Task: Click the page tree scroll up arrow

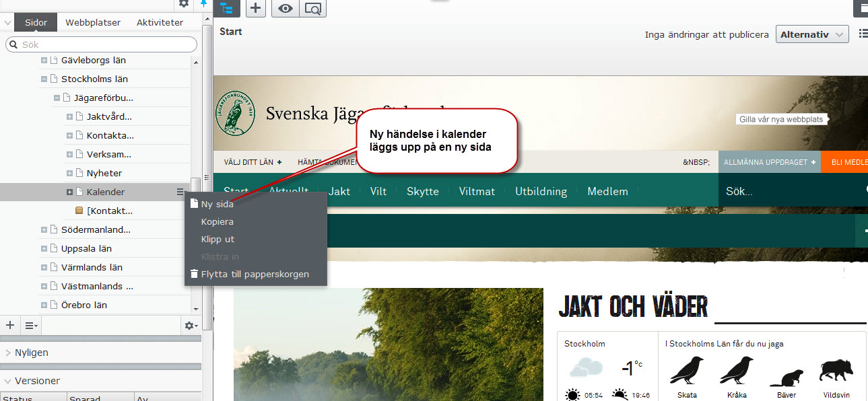Action: coord(196,62)
